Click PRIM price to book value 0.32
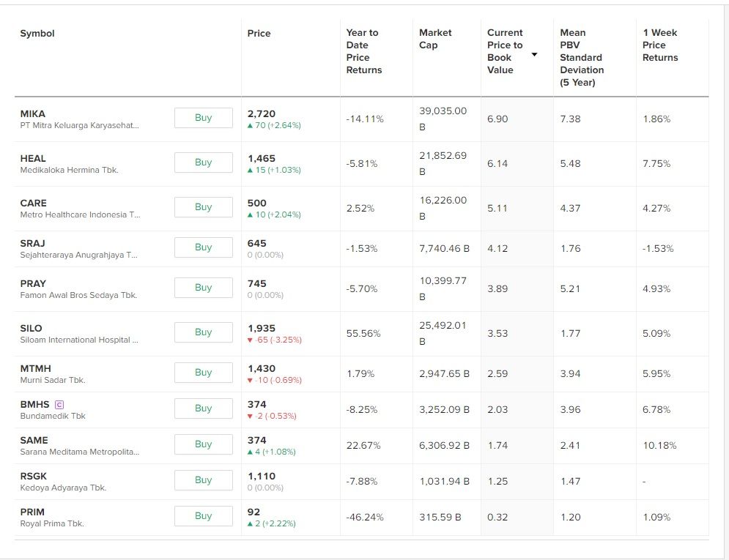The image size is (729, 560). 497,518
